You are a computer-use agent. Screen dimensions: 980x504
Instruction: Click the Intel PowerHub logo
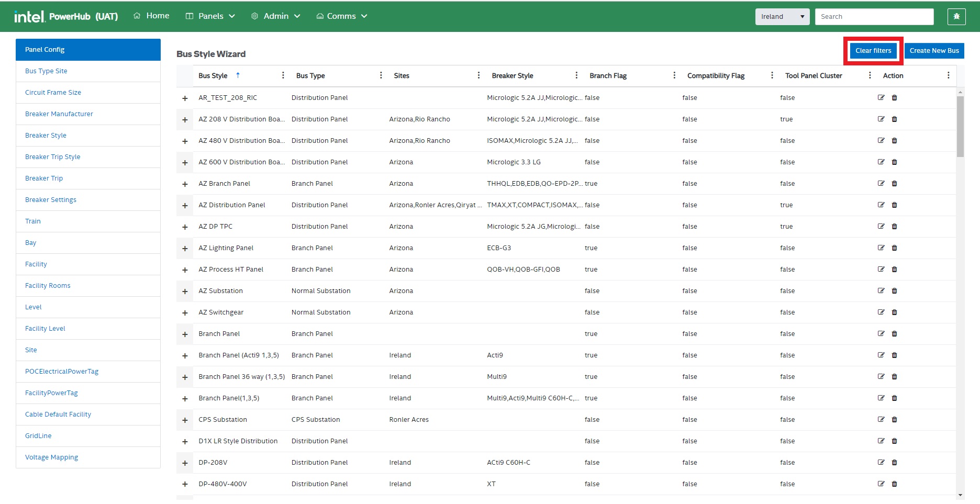[66, 17]
